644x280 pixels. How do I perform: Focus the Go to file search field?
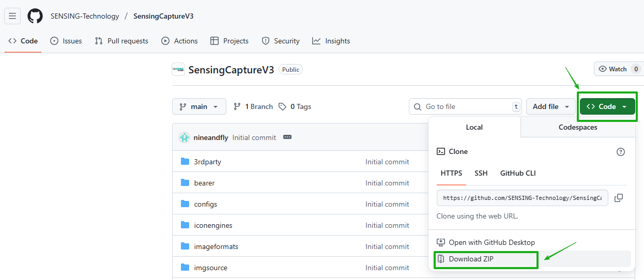(465, 106)
